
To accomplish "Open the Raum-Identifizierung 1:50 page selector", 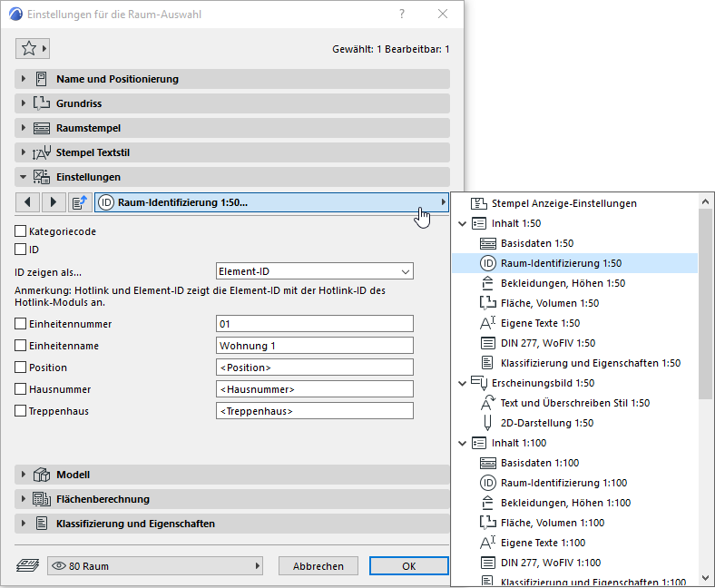I will [272, 202].
